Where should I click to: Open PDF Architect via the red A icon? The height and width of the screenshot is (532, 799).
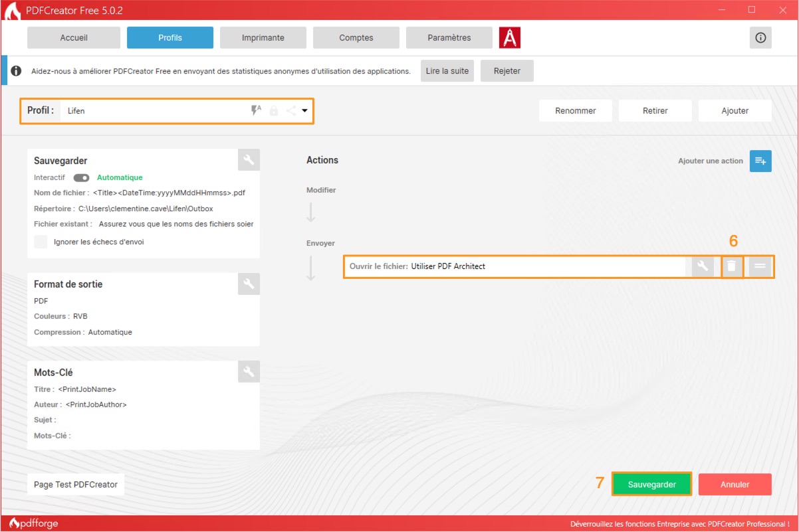(x=510, y=38)
